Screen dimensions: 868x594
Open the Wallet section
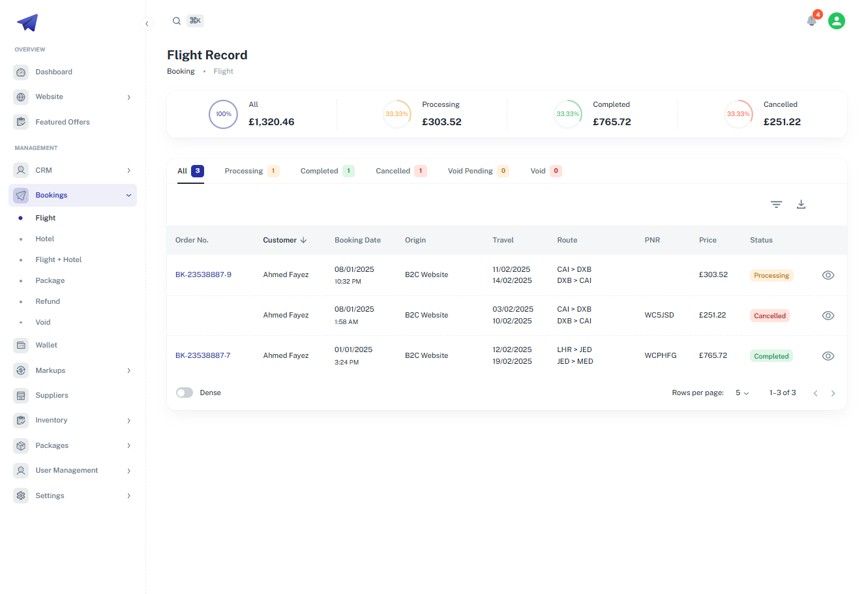pos(72,345)
